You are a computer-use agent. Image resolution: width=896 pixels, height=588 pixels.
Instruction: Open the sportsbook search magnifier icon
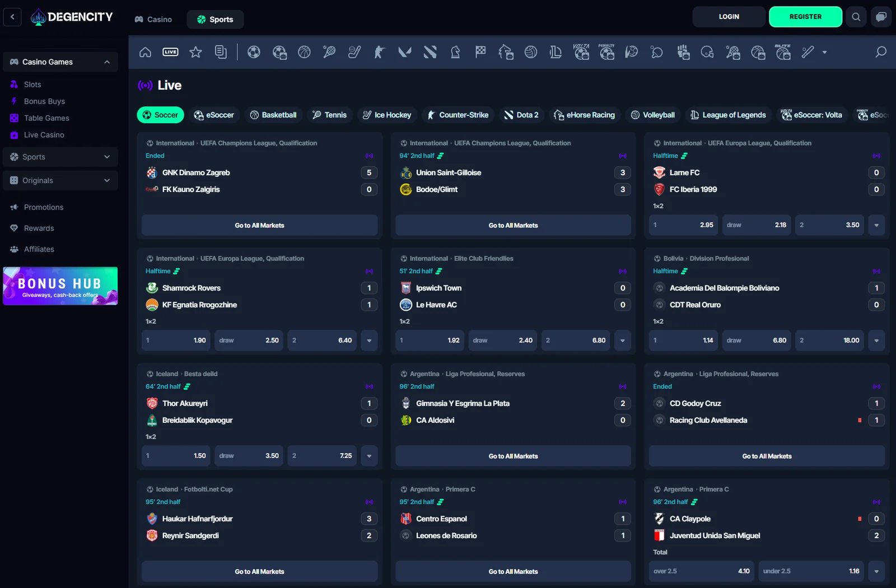tap(881, 52)
